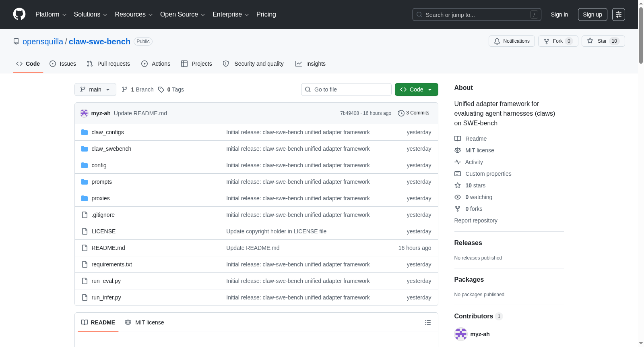This screenshot has width=644, height=347.
Task: Open the main branch selector dropdown
Action: point(95,89)
